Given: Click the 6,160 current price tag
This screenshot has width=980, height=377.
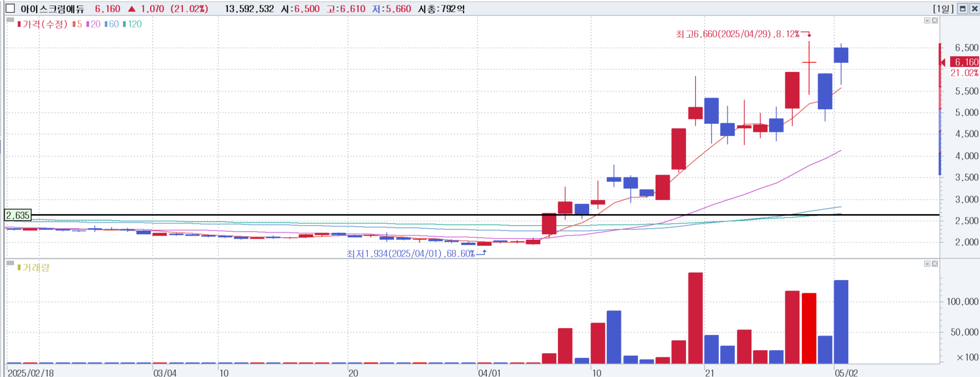Looking at the screenshot, I should (965, 62).
